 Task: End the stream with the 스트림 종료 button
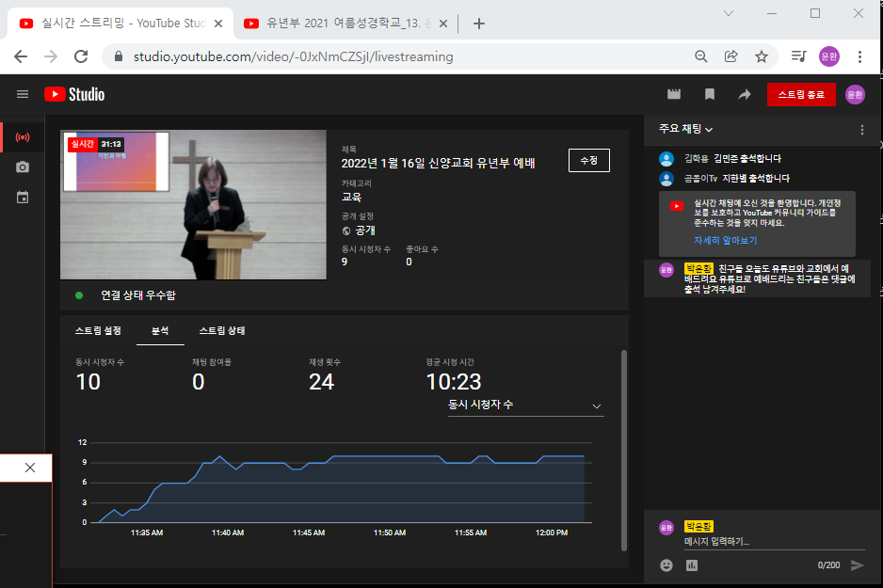coord(801,94)
